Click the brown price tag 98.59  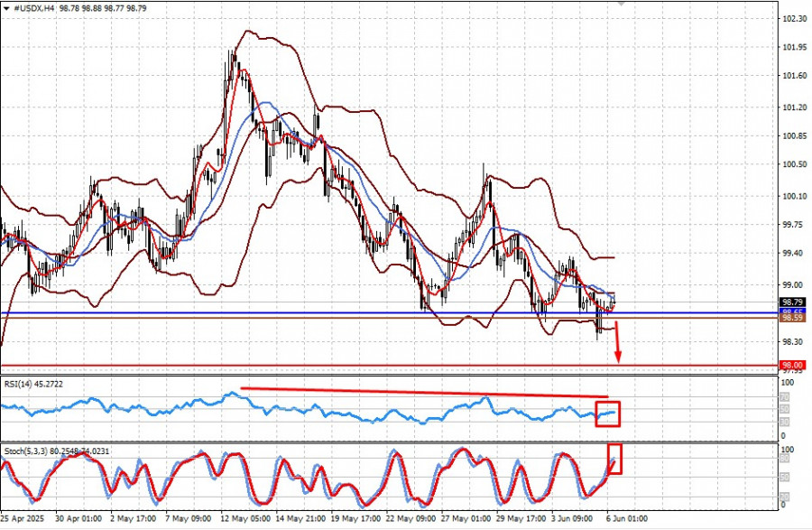pyautogui.click(x=792, y=317)
